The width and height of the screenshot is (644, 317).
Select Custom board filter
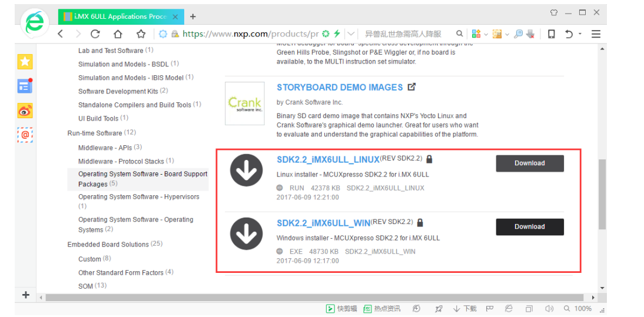click(x=94, y=259)
